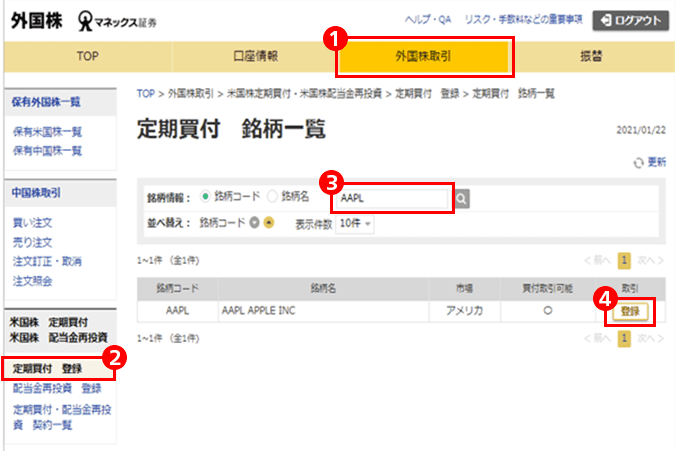Open 配当金再投資 登録 in the sidebar

(57, 388)
